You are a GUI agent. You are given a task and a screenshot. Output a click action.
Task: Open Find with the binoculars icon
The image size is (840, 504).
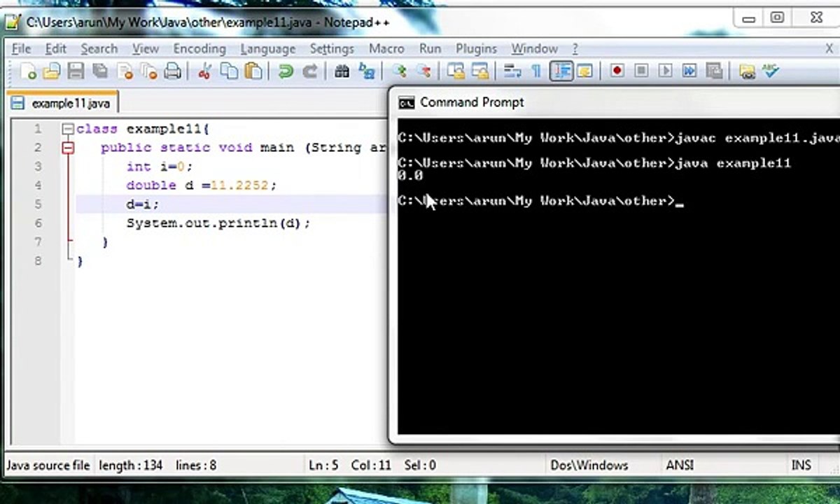click(x=342, y=71)
